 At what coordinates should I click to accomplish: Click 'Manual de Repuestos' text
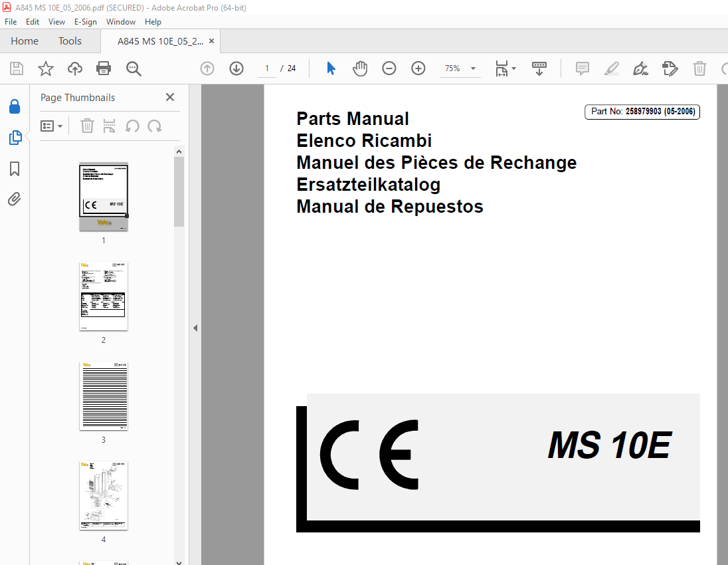point(390,206)
